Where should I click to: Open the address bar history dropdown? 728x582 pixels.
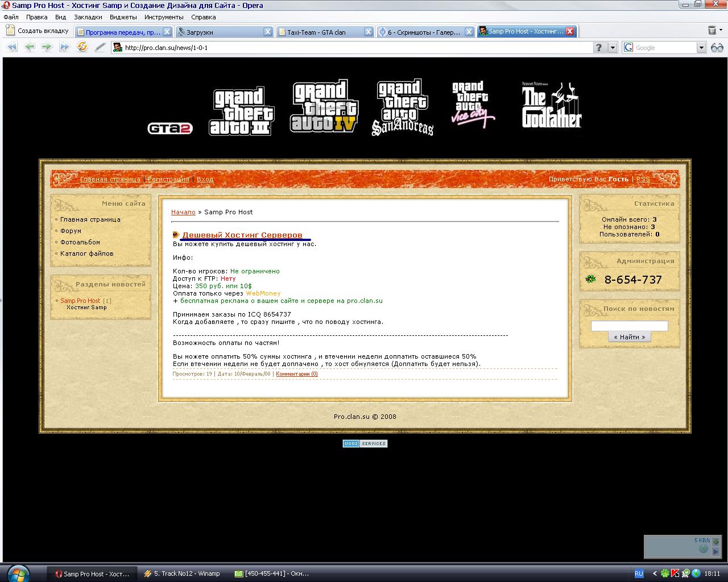coord(613,48)
